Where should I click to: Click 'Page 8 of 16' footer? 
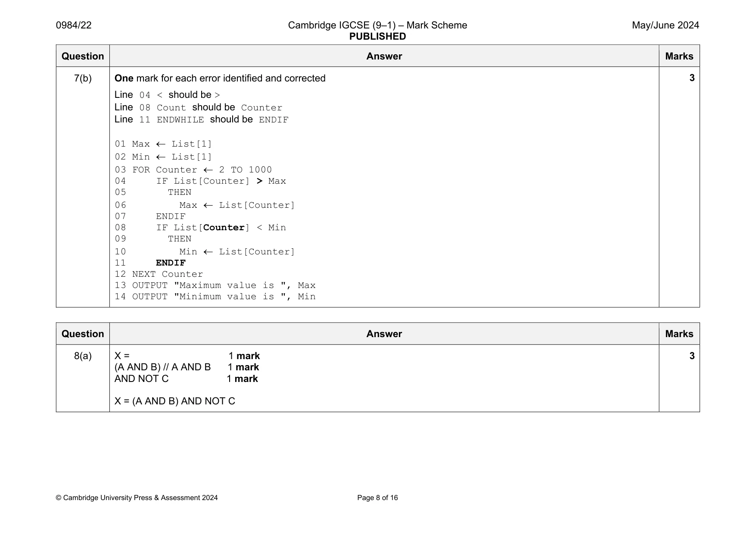(377, 498)
